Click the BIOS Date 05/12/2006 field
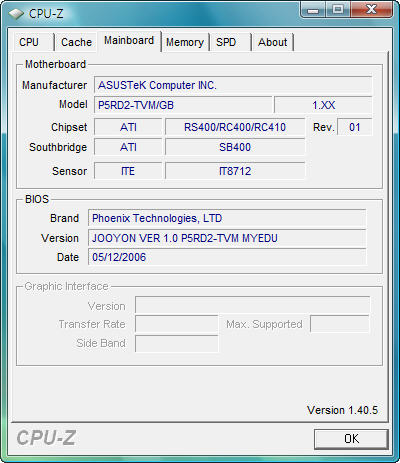The height and width of the screenshot is (463, 400). [x=227, y=257]
